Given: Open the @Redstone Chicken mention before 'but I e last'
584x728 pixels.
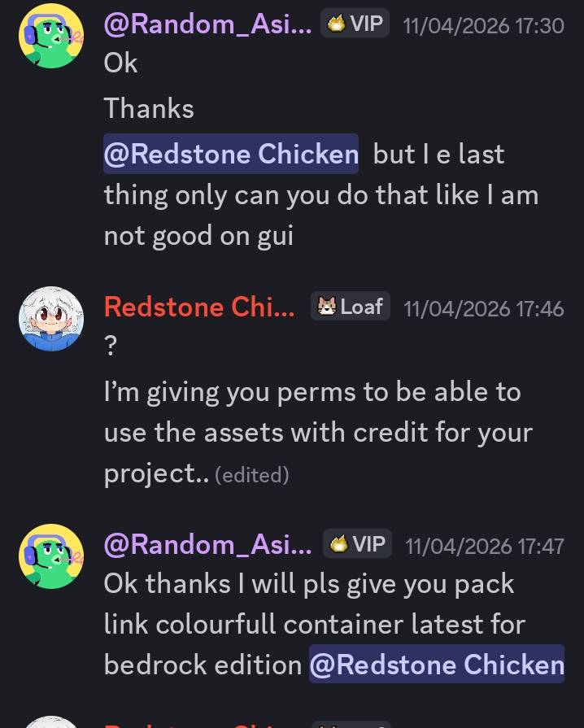Looking at the screenshot, I should [x=231, y=154].
